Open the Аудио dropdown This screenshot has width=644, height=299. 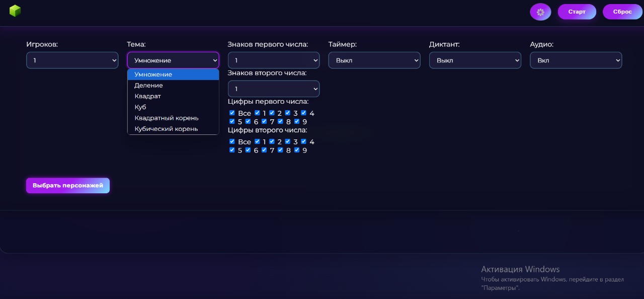(576, 60)
